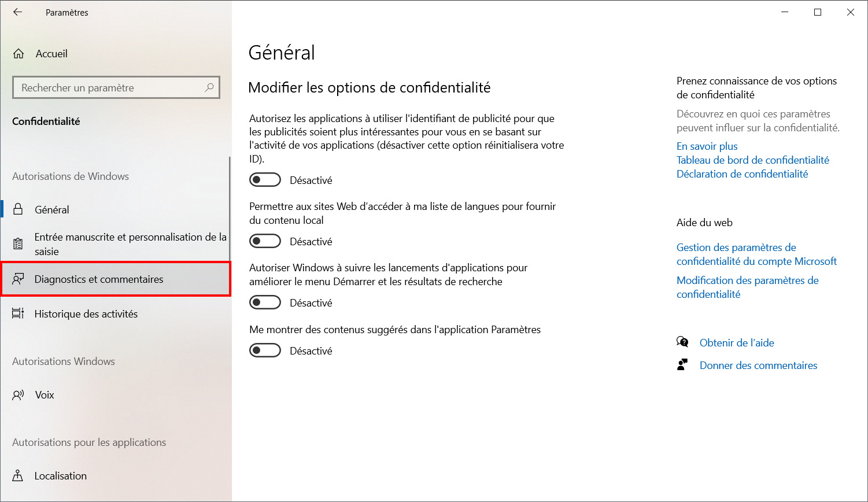Open Diagnostics et commentaires icon
868x502 pixels.
pos(19,279)
